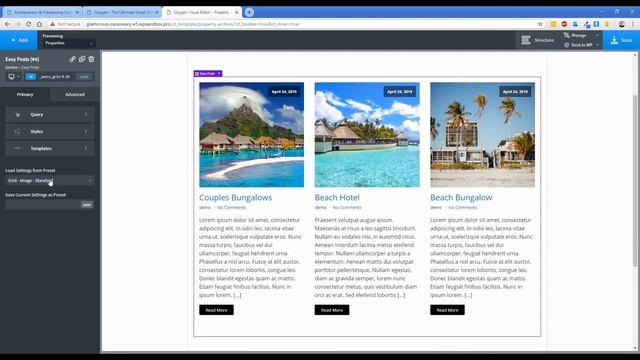Expand the Styles settings row
This screenshot has width=640, height=360.
[x=50, y=131]
